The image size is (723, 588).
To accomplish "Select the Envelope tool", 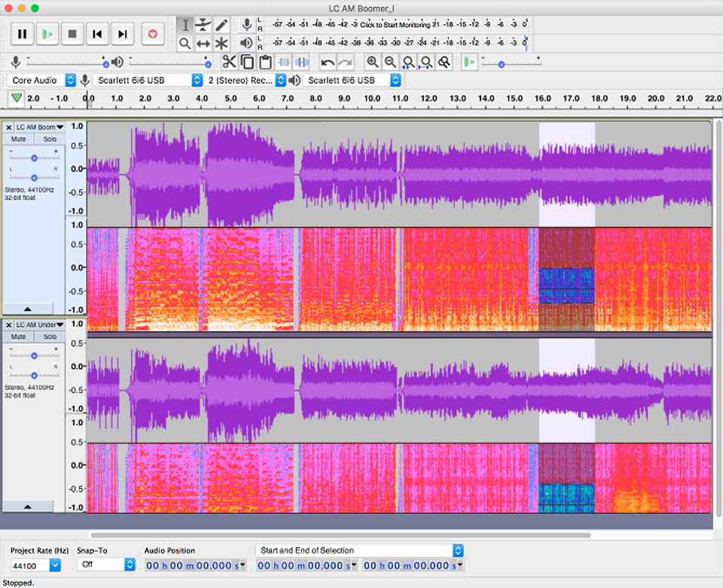I will click(x=203, y=25).
